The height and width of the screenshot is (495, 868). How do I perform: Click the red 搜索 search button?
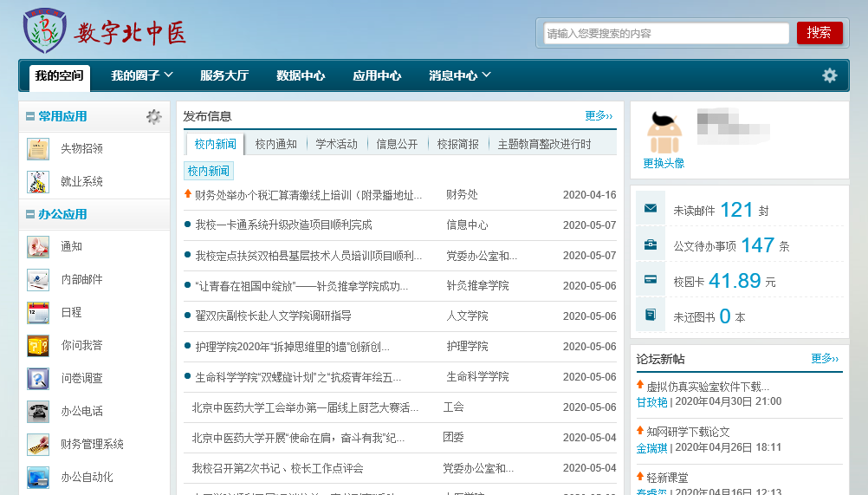819,33
